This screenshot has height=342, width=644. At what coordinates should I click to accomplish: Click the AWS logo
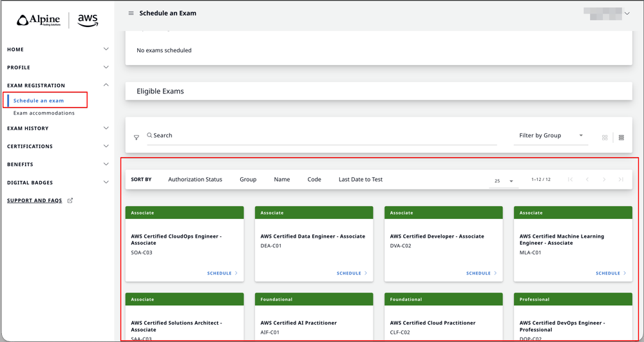(88, 20)
